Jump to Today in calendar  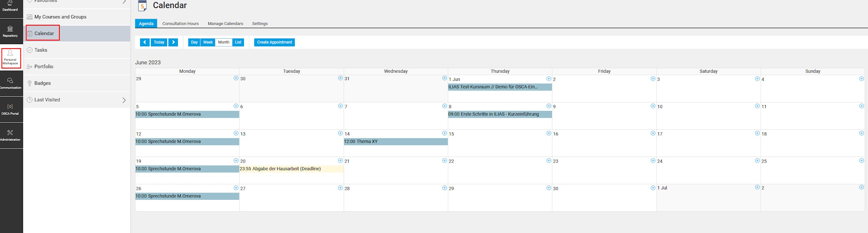pos(159,42)
